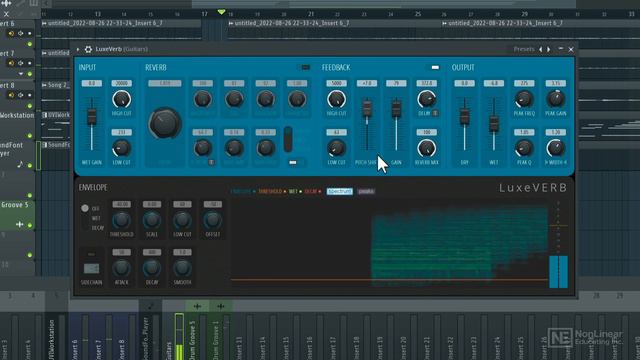Screen dimensions: 640x360
Task: Select the Groove 5 playlist track header
Action: [18, 214]
